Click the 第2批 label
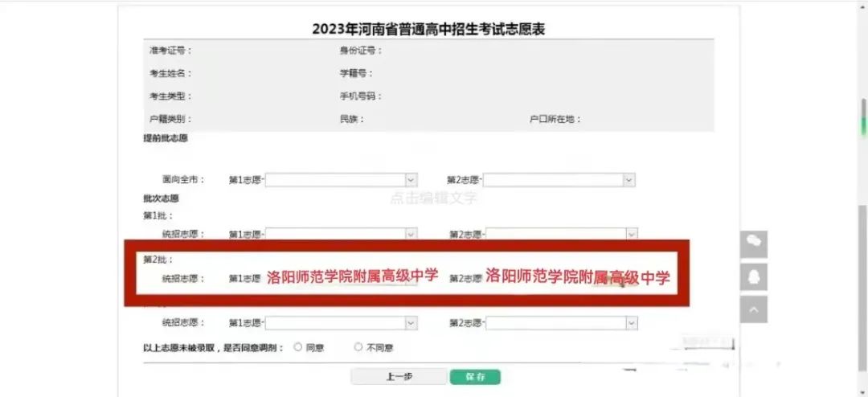Image resolution: width=868 pixels, height=397 pixels. coord(158,259)
